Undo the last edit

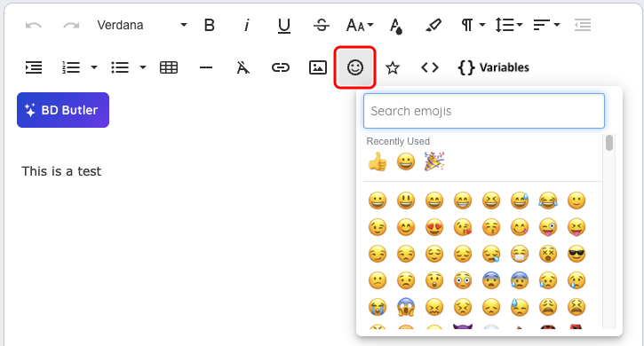coord(34,26)
